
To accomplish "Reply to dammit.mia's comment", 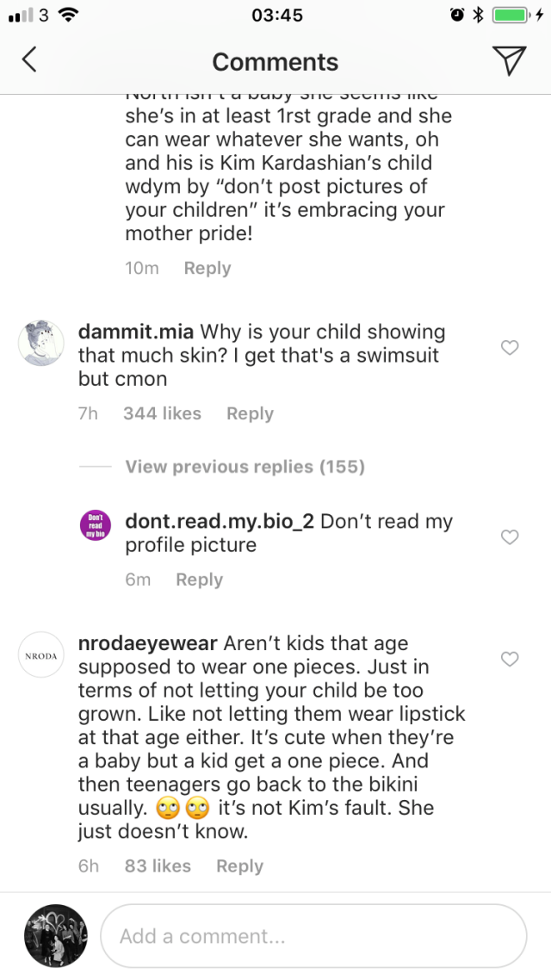I will [250, 413].
